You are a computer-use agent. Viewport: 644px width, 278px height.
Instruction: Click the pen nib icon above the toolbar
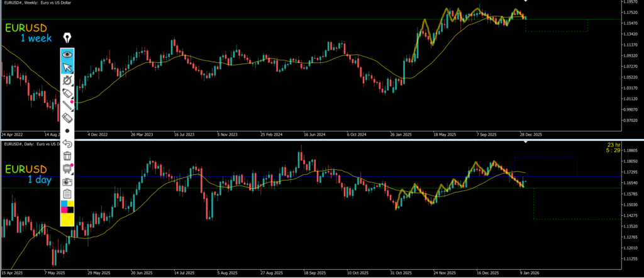coord(67,38)
